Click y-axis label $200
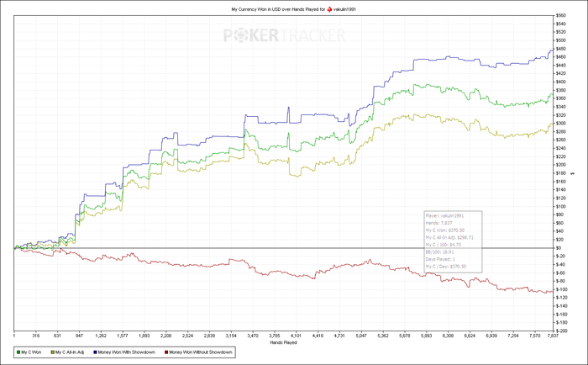 point(561,165)
